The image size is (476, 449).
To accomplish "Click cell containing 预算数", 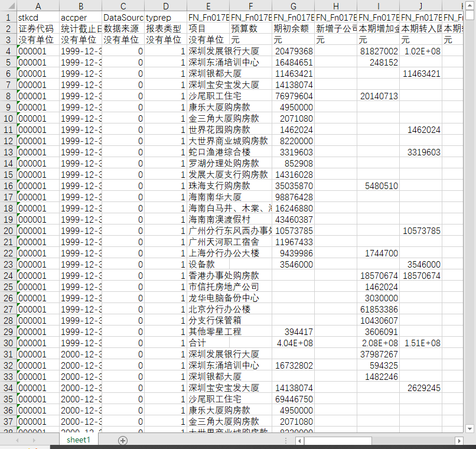I will tap(250, 28).
